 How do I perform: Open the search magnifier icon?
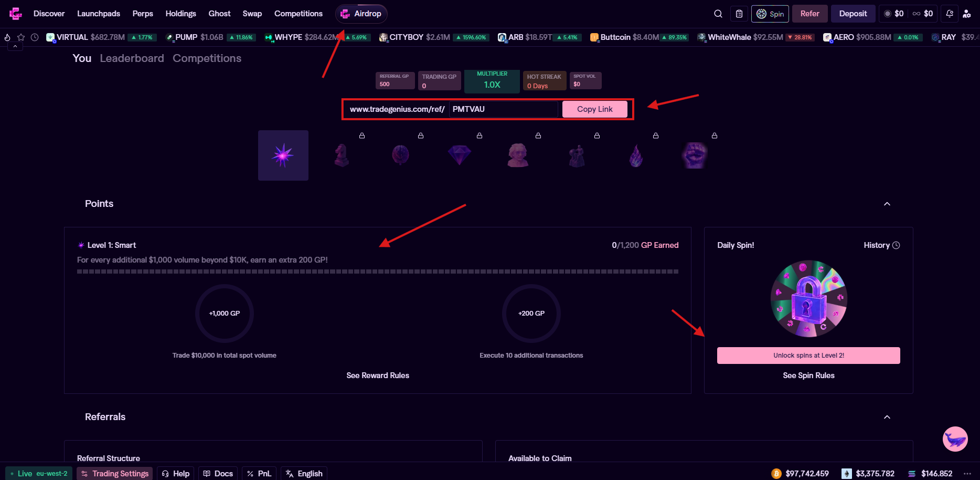(718, 14)
